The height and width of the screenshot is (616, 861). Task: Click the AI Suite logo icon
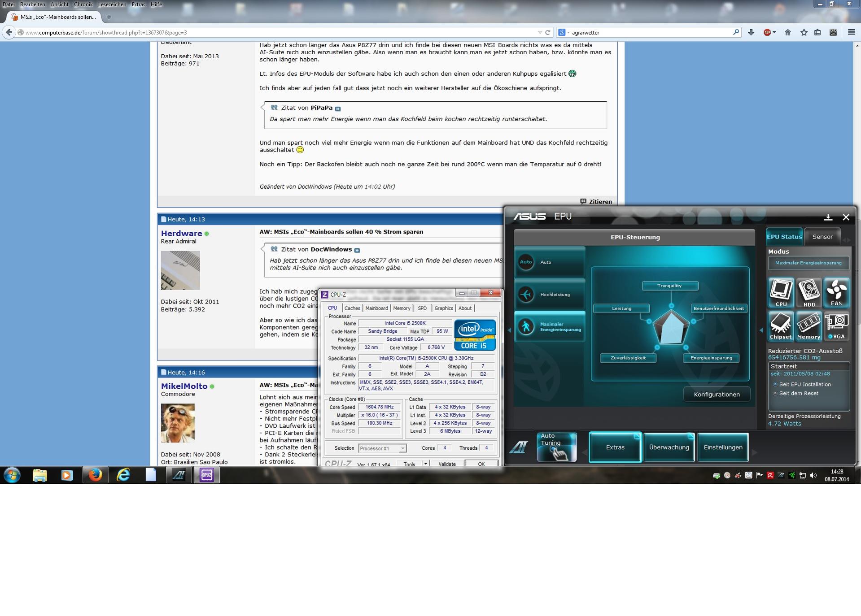pos(519,447)
